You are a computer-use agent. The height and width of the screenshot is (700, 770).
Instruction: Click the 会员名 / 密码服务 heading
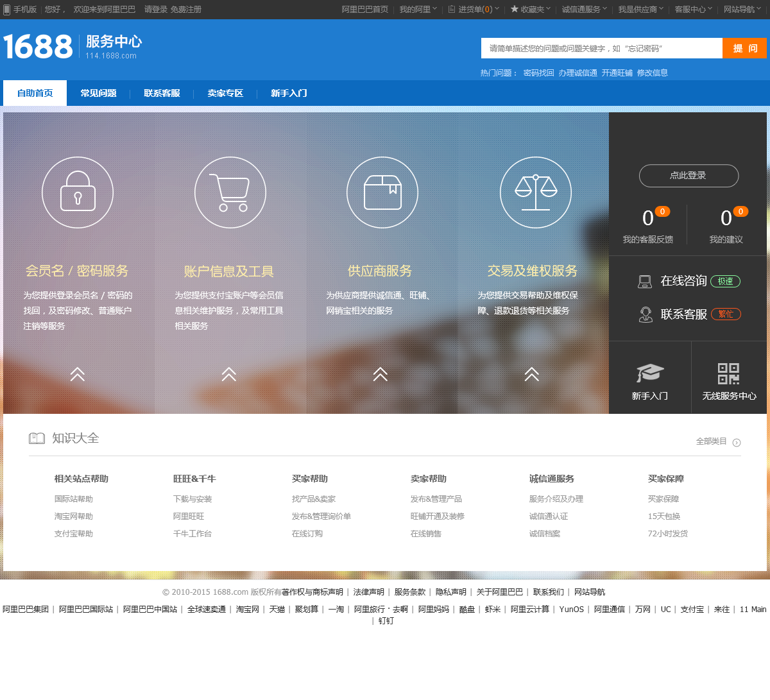(x=77, y=271)
